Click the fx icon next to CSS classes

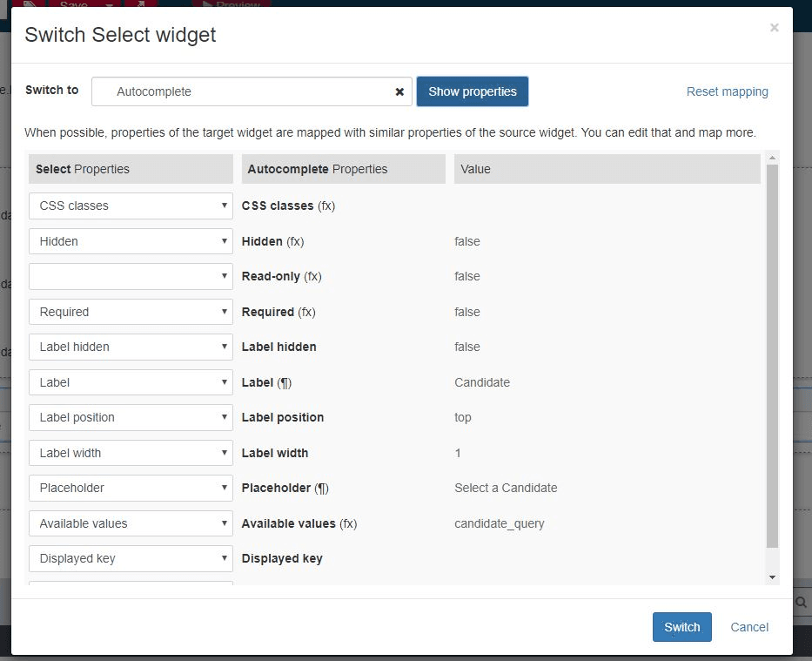325,206
